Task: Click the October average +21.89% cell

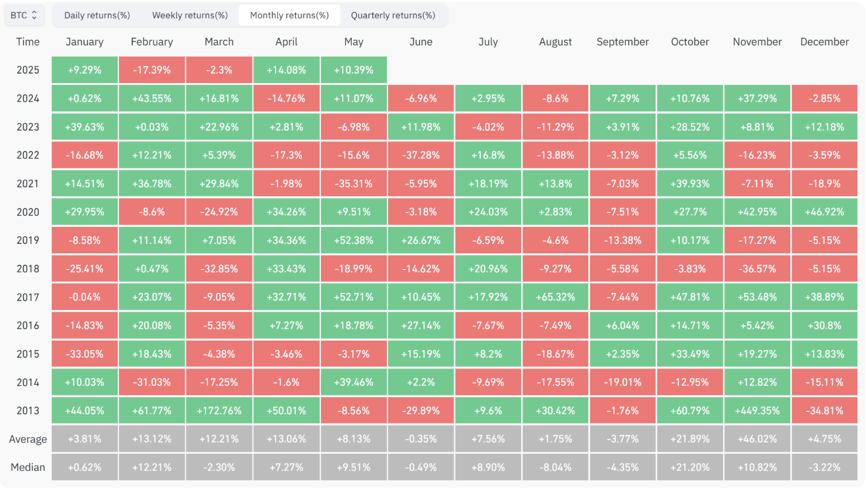Action: coord(690,439)
